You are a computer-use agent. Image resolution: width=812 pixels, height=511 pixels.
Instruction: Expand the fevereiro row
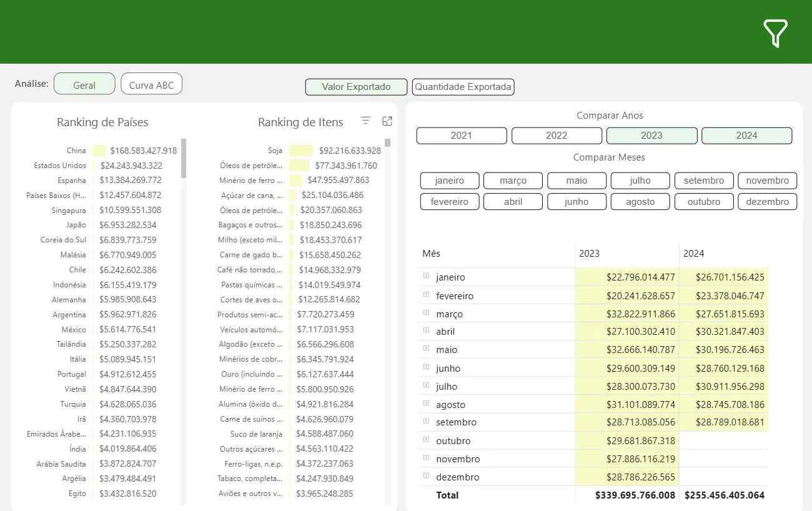click(426, 294)
